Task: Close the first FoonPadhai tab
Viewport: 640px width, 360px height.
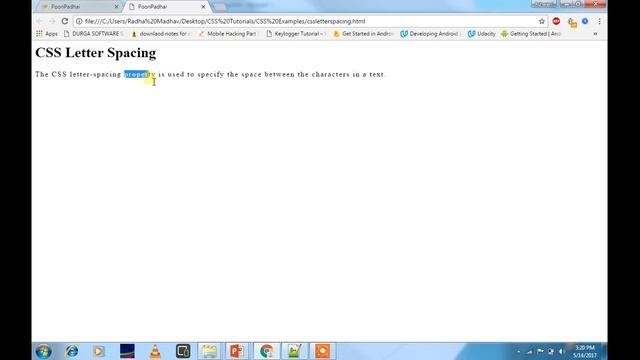Action: [116, 7]
